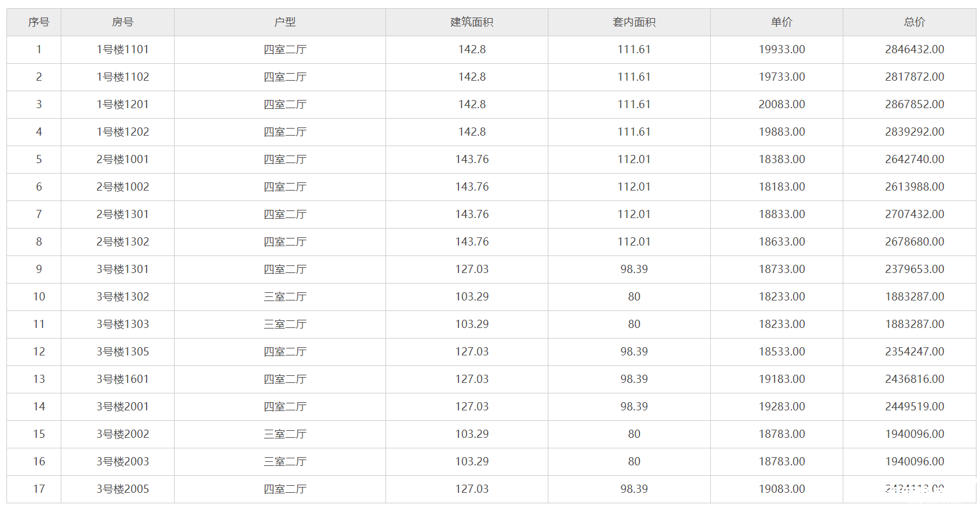Viewport: 980px width, 508px height.
Task: Click the 房号 column header
Action: [123, 22]
